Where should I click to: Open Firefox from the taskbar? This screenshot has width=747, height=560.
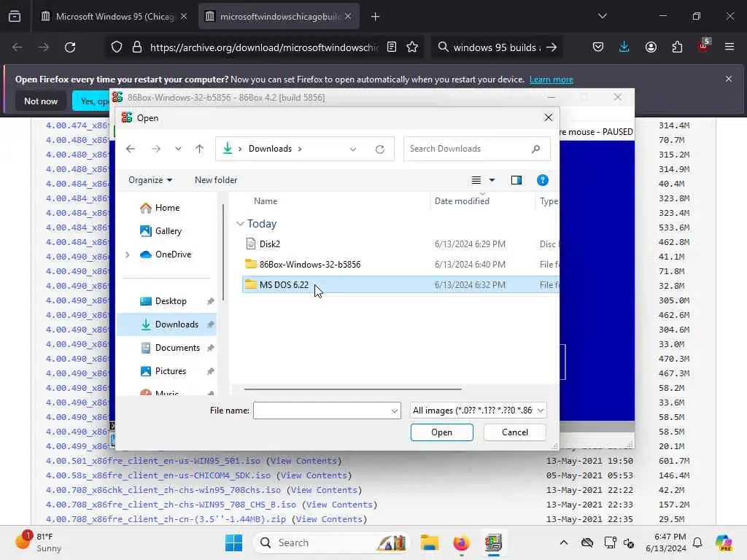point(461,542)
